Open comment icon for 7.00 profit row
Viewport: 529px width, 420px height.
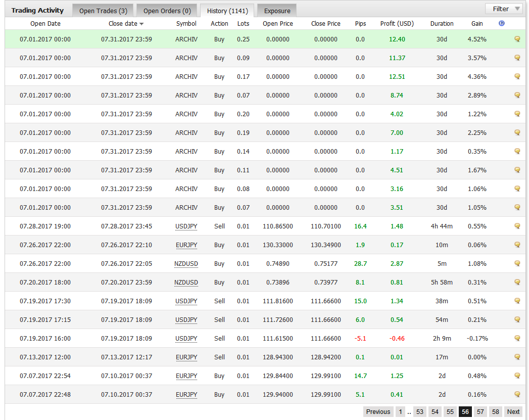517,132
